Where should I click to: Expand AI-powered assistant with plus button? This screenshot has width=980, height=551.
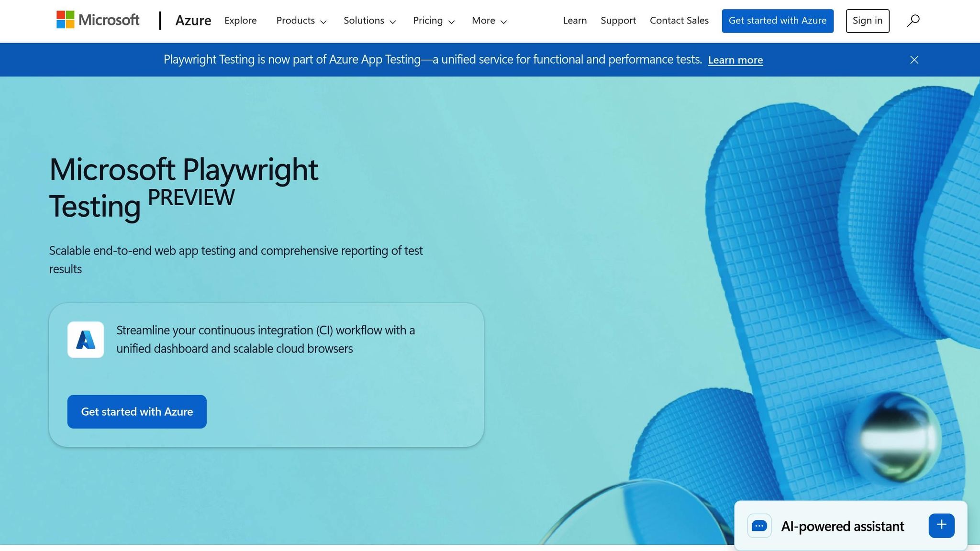point(941,525)
